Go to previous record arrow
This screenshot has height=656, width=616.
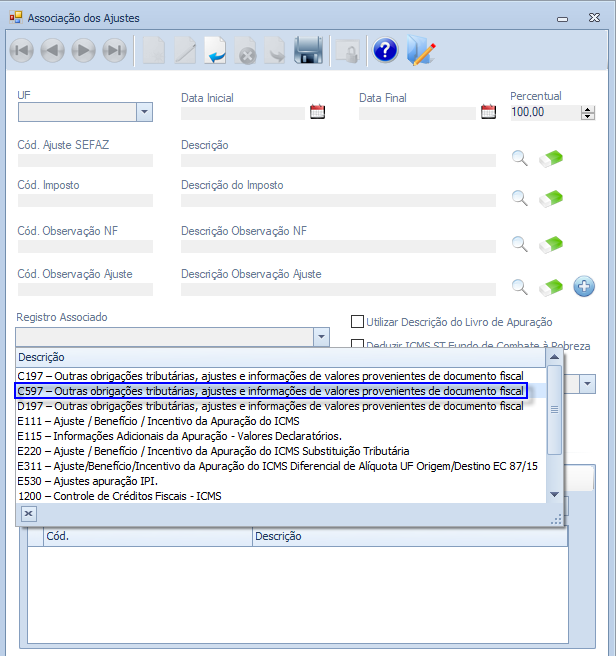pos(52,51)
